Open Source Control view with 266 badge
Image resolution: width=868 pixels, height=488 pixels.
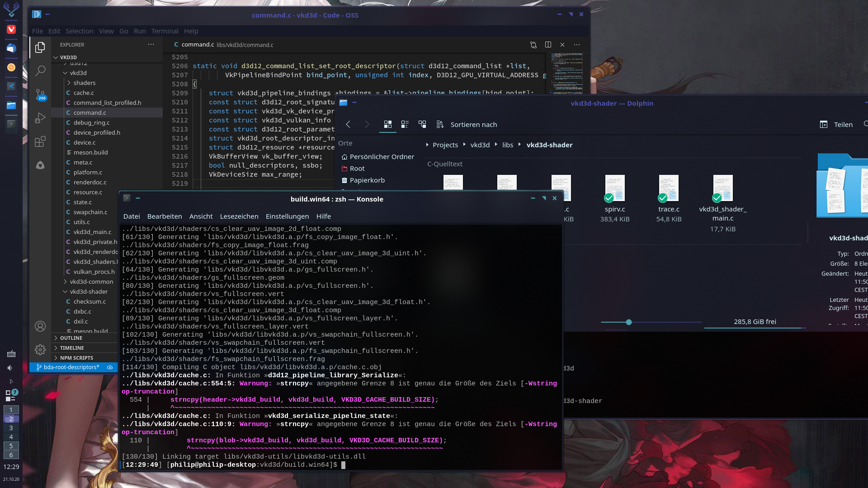[40, 94]
